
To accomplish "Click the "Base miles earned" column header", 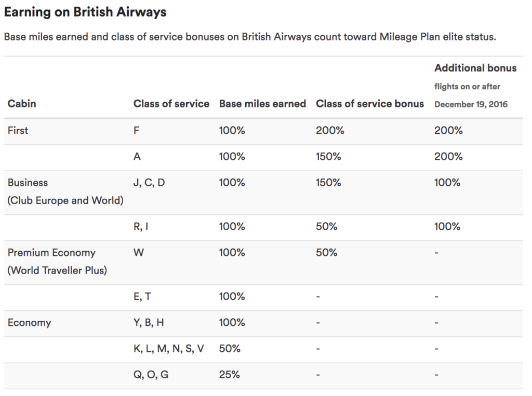I will (x=262, y=103).
